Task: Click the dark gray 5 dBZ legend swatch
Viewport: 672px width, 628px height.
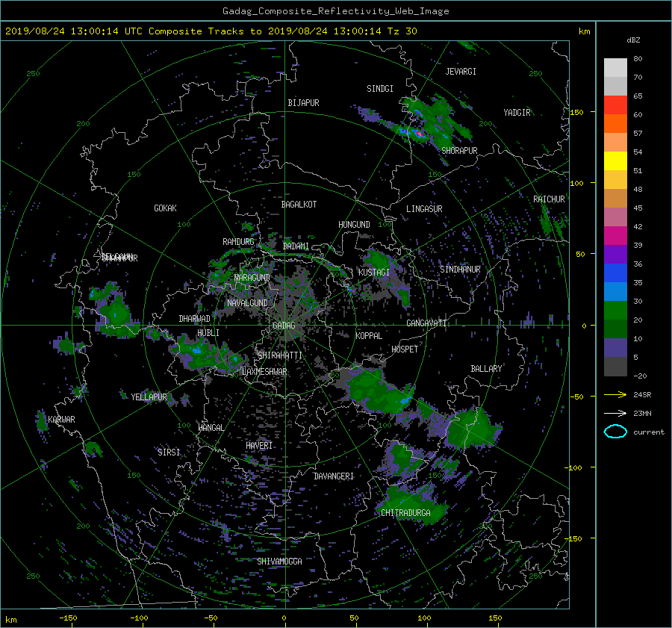Action: coord(615,366)
